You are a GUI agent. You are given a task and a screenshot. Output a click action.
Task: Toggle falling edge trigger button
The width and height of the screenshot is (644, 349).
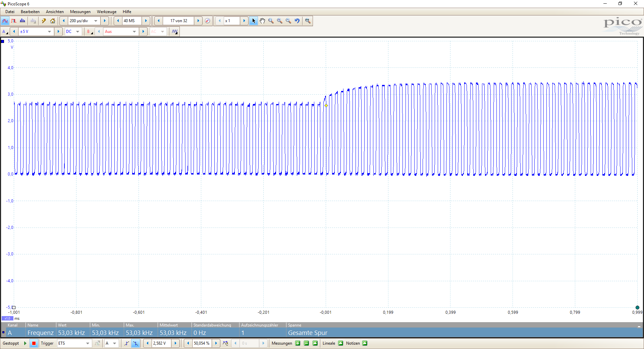pos(136,343)
